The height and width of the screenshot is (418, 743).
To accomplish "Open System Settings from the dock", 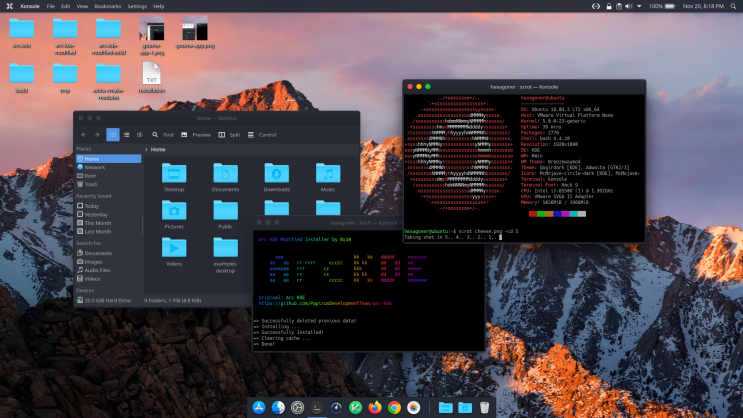I will click(298, 408).
